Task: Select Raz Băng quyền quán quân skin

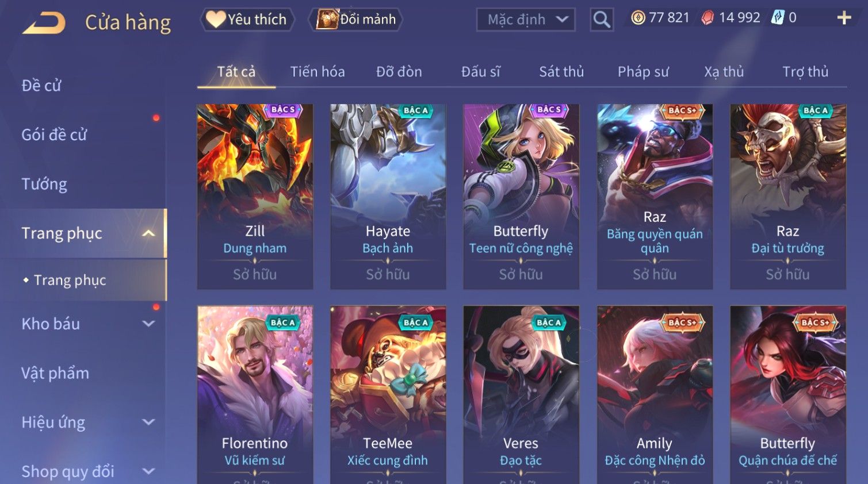Action: (655, 197)
